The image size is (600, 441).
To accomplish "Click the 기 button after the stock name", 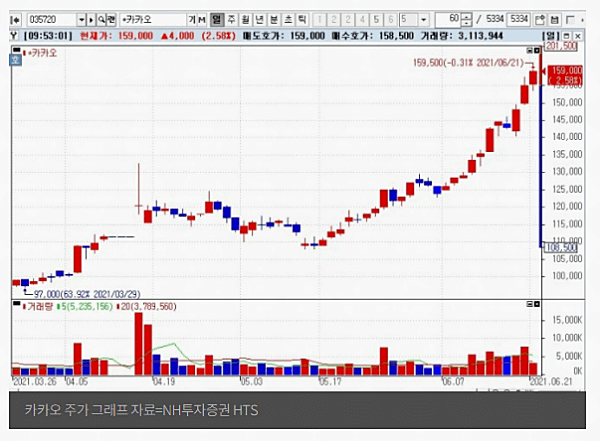I will (192, 20).
